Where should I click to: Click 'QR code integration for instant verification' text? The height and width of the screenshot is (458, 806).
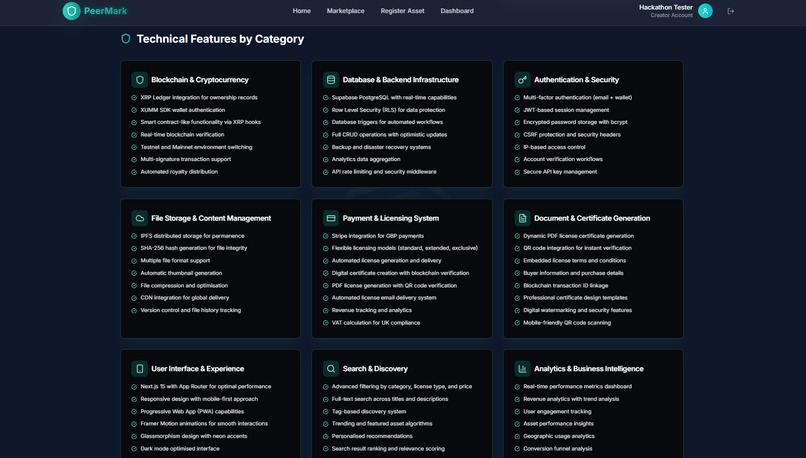577,248
